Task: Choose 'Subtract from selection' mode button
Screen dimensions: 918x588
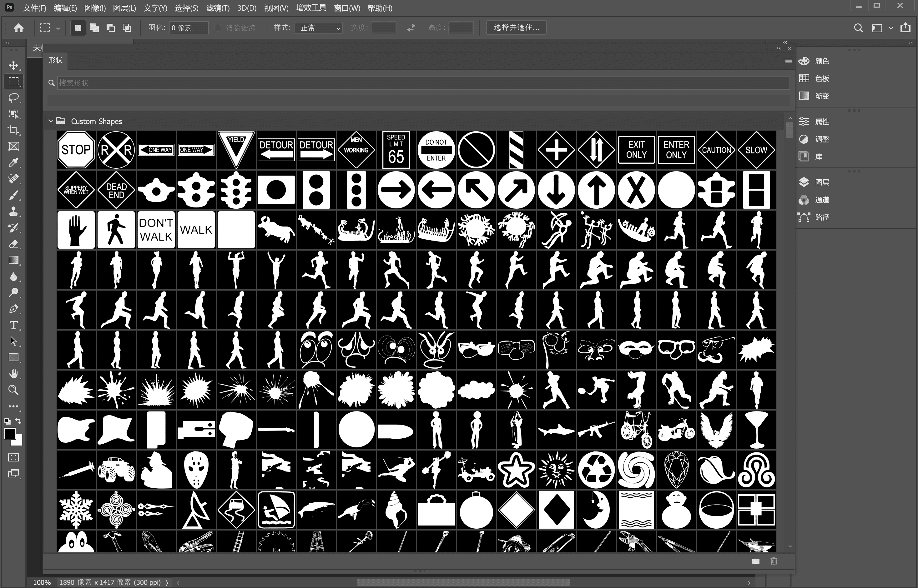Action: pos(110,28)
